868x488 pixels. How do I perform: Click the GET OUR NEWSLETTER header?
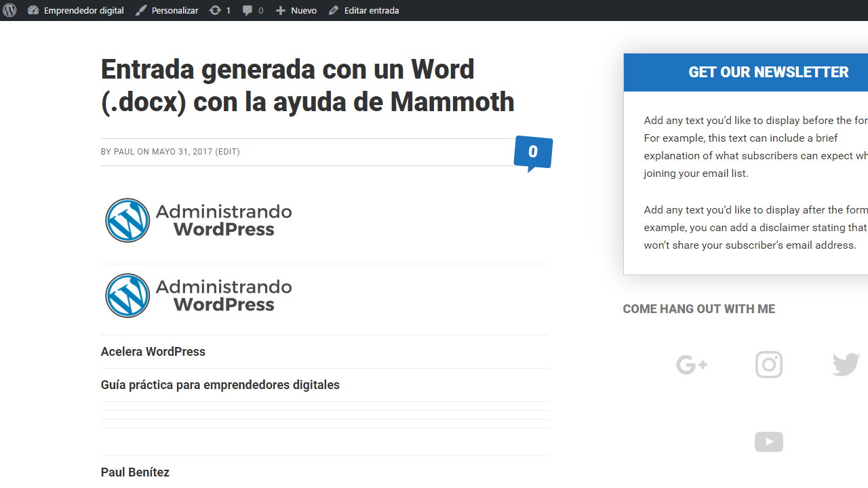[768, 73]
